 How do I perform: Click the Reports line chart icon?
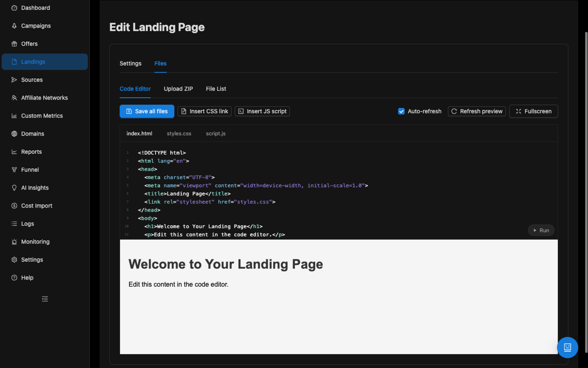tap(14, 152)
